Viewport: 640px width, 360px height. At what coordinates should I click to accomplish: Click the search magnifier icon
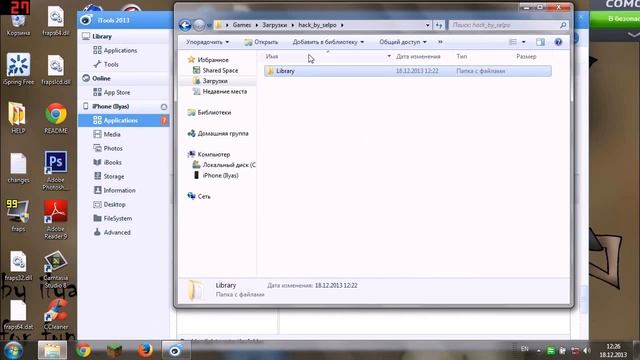point(563,25)
